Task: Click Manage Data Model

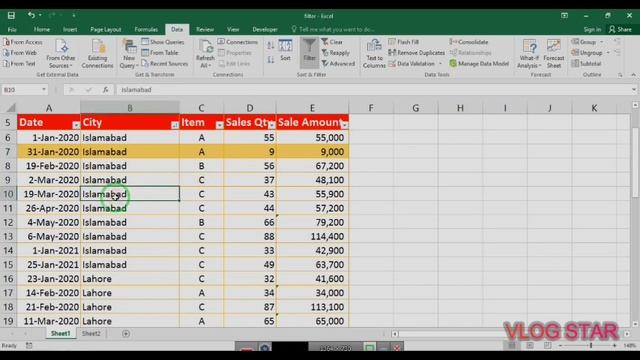Action: point(479,64)
